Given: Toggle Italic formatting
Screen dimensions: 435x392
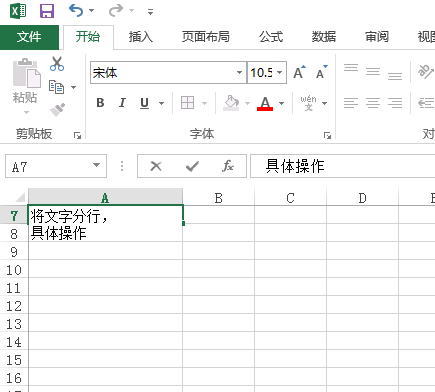Looking at the screenshot, I should pyautogui.click(x=122, y=103).
